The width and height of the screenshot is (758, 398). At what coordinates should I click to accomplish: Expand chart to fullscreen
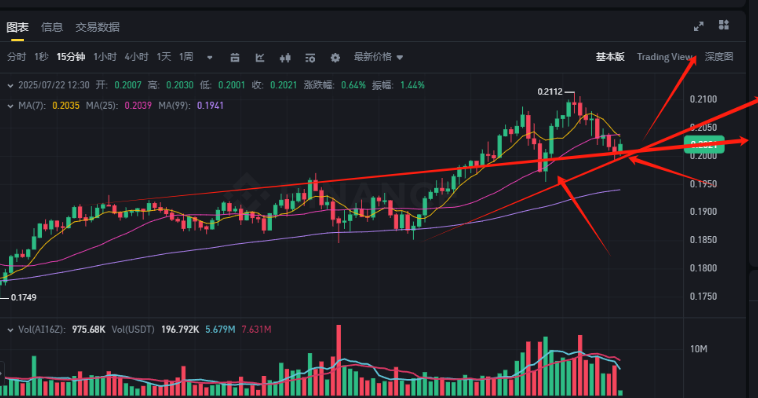pos(699,27)
